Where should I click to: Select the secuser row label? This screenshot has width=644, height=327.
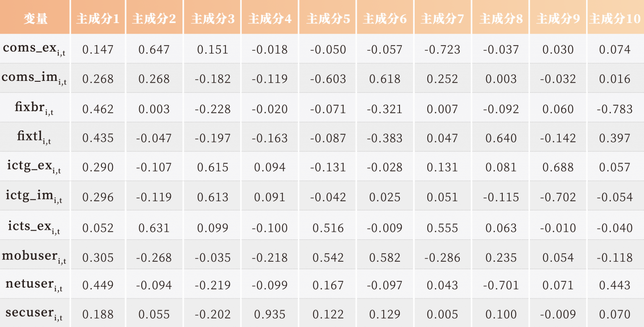tap(34, 314)
